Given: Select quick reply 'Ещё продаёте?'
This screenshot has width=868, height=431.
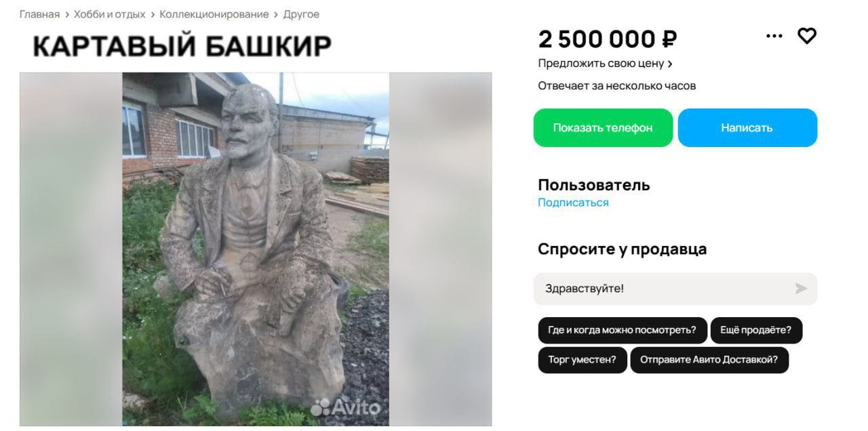Looking at the screenshot, I should click(756, 330).
